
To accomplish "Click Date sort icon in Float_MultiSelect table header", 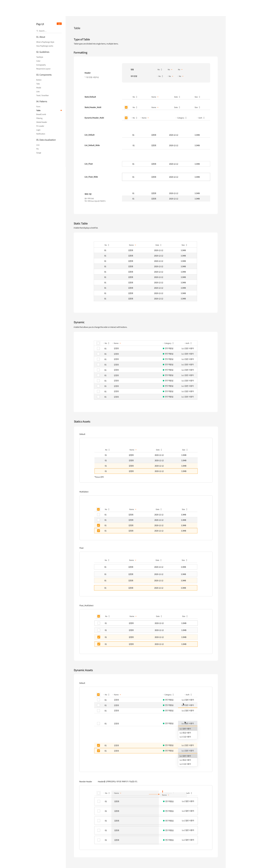I will point(161,616).
